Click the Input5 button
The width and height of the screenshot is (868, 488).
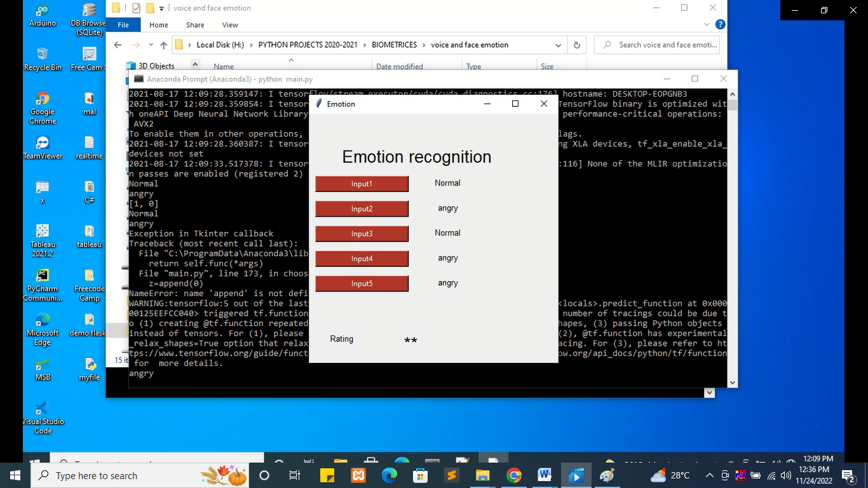coord(362,283)
